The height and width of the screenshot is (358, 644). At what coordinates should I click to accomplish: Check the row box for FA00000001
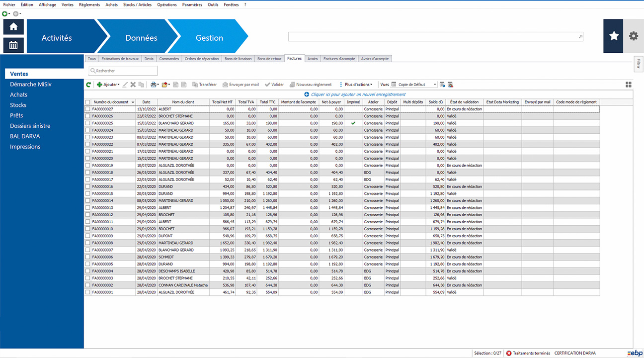tap(88, 292)
